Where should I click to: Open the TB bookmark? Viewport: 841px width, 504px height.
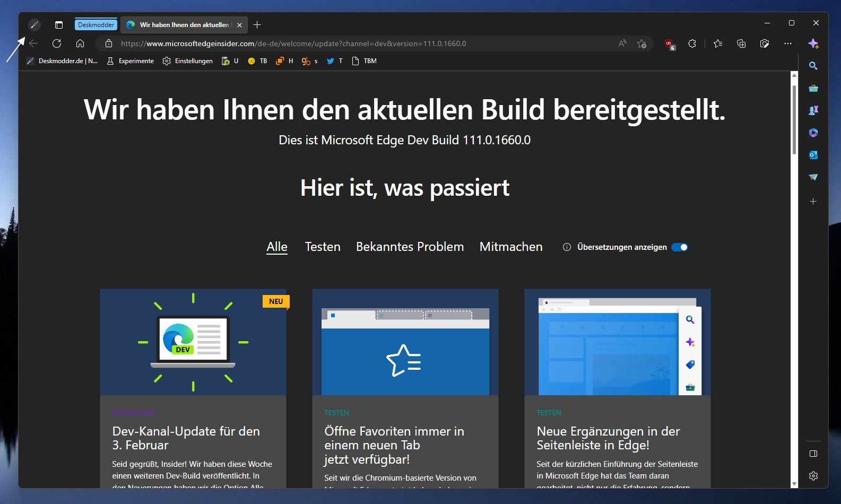(258, 61)
